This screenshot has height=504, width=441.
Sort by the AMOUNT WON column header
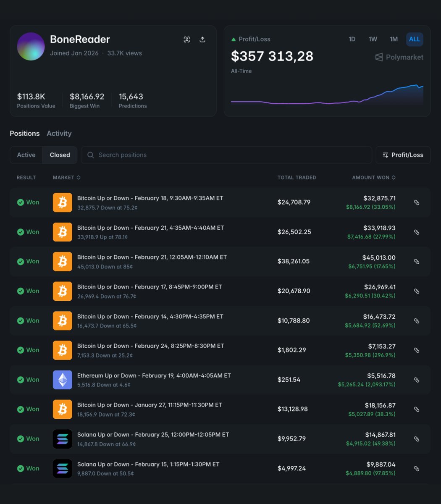pyautogui.click(x=374, y=178)
